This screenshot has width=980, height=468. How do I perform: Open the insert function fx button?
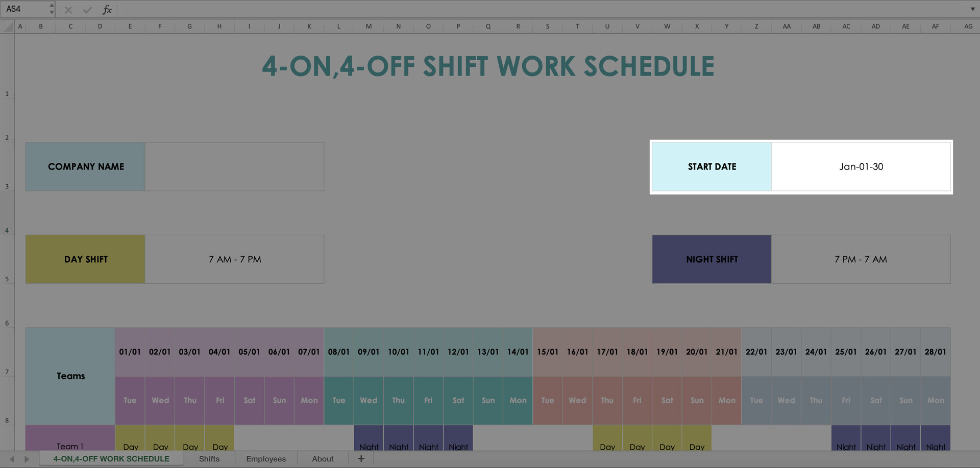pyautogui.click(x=107, y=9)
